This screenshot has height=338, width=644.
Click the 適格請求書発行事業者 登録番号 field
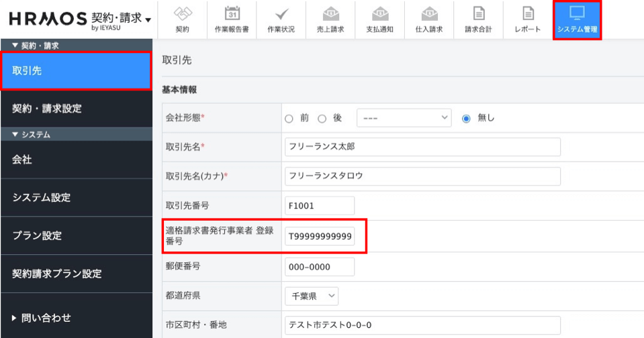pyautogui.click(x=320, y=236)
